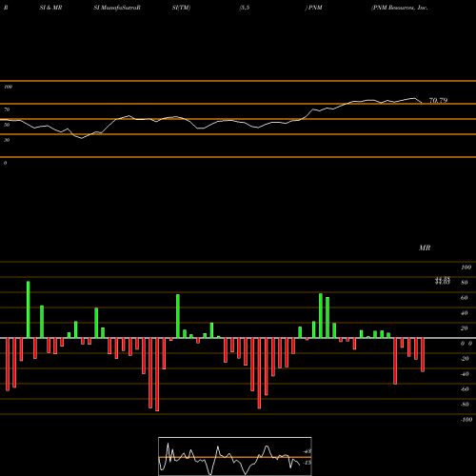Click the MR axis label 80

click(x=465, y=283)
